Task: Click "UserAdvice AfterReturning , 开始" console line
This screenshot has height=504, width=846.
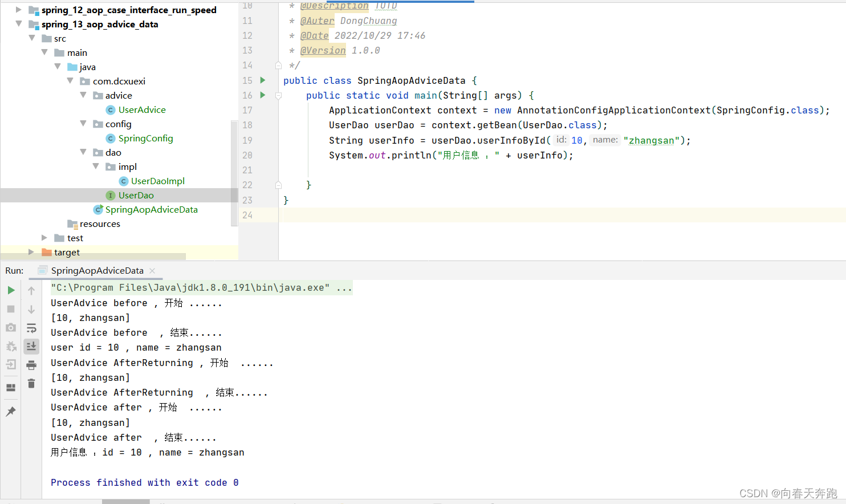Action: (162, 363)
